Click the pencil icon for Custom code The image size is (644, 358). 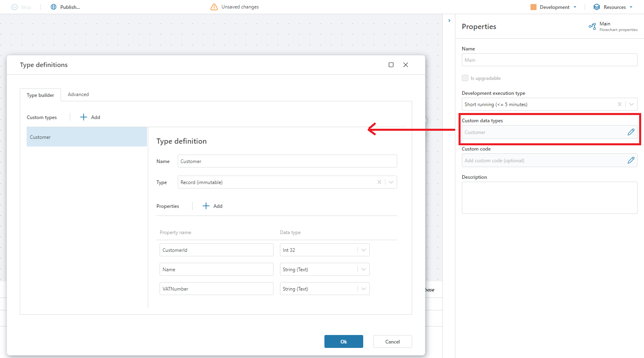631,160
